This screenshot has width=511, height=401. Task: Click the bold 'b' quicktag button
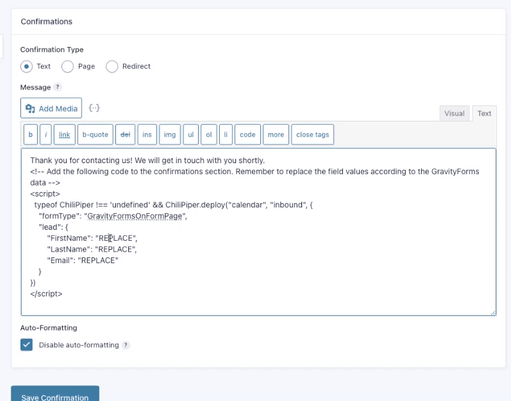(31, 134)
